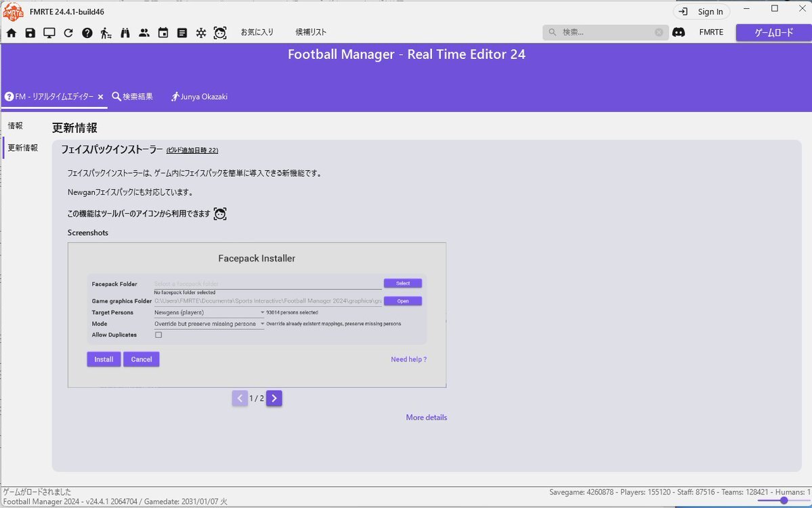Image resolution: width=812 pixels, height=508 pixels.
Task: Open the Discord icon next to FMRTE
Action: pos(679,32)
